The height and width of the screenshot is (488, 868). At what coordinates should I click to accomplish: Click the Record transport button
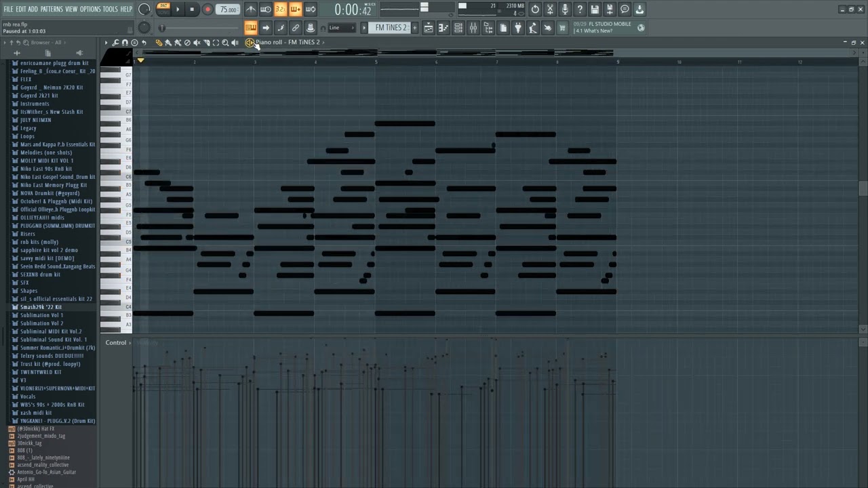pos(208,9)
